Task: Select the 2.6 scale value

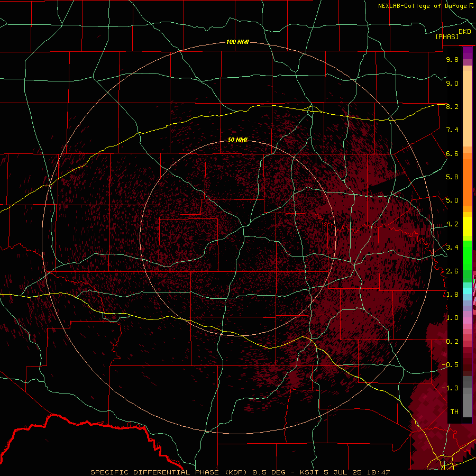Action: coord(452,271)
